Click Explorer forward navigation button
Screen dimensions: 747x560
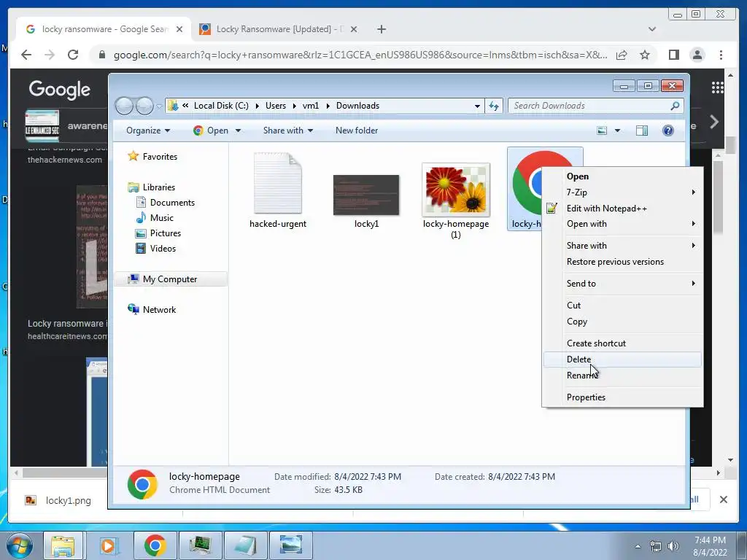pyautogui.click(x=144, y=106)
